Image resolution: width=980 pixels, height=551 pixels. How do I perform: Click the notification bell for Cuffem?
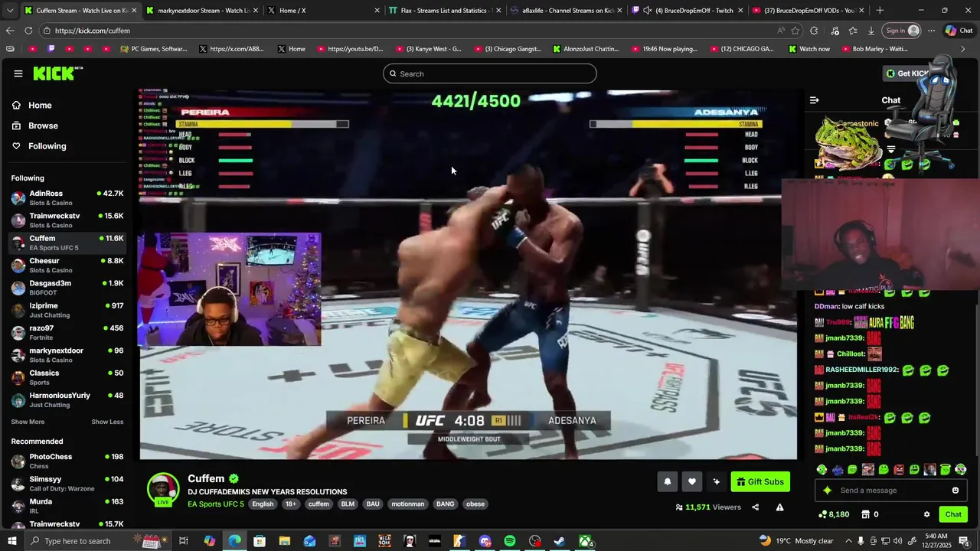pyautogui.click(x=668, y=481)
